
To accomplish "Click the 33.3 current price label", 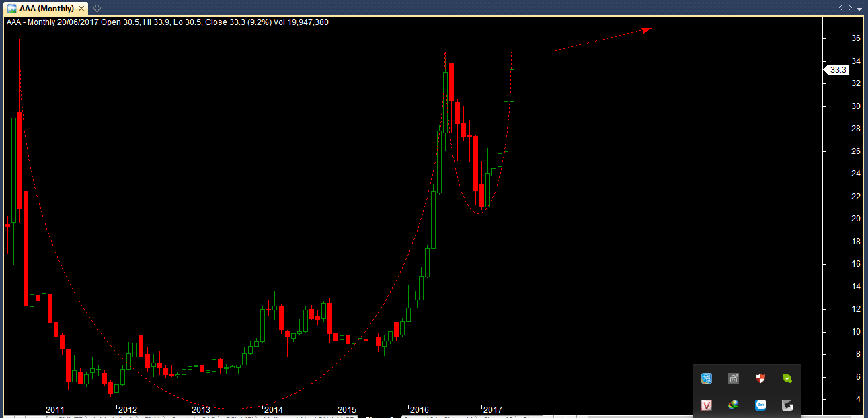I will pos(837,69).
